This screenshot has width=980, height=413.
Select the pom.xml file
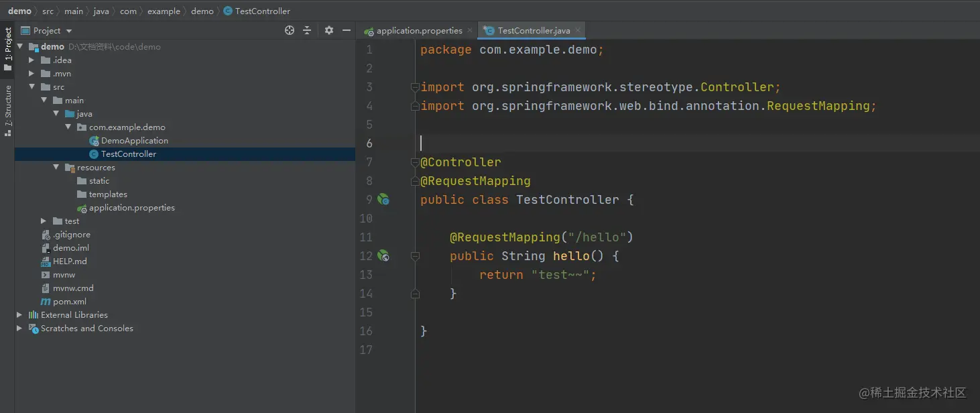(x=69, y=302)
